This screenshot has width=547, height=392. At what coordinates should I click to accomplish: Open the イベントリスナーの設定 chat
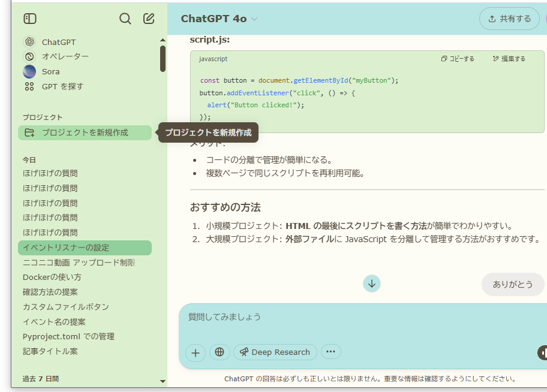pyautogui.click(x=85, y=248)
